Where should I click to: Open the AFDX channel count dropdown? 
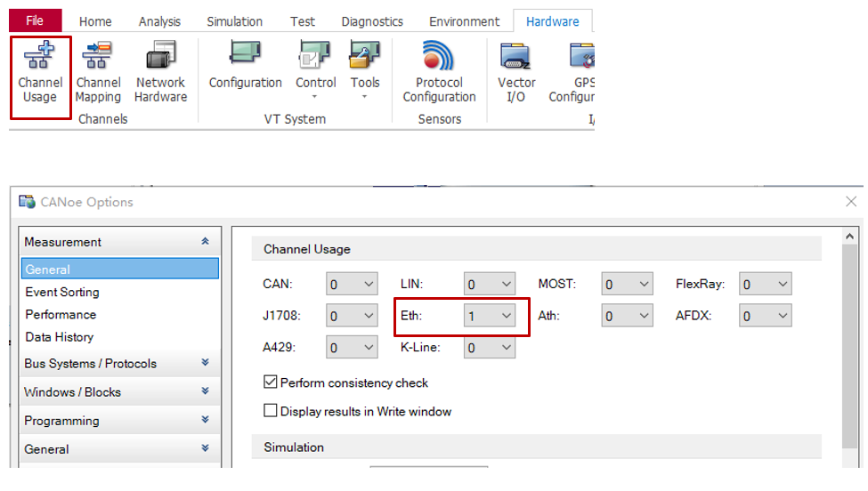click(x=765, y=316)
